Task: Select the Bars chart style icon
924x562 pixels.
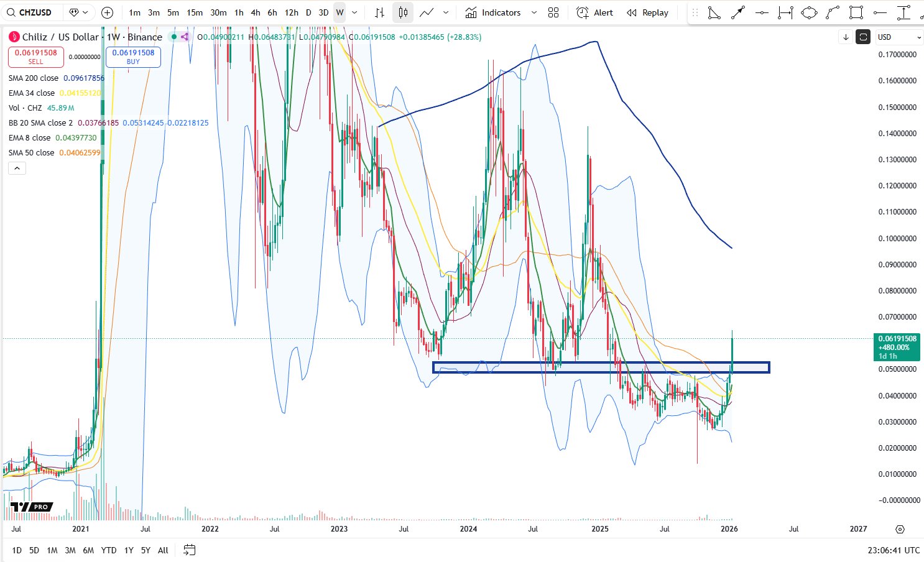Action: click(379, 12)
